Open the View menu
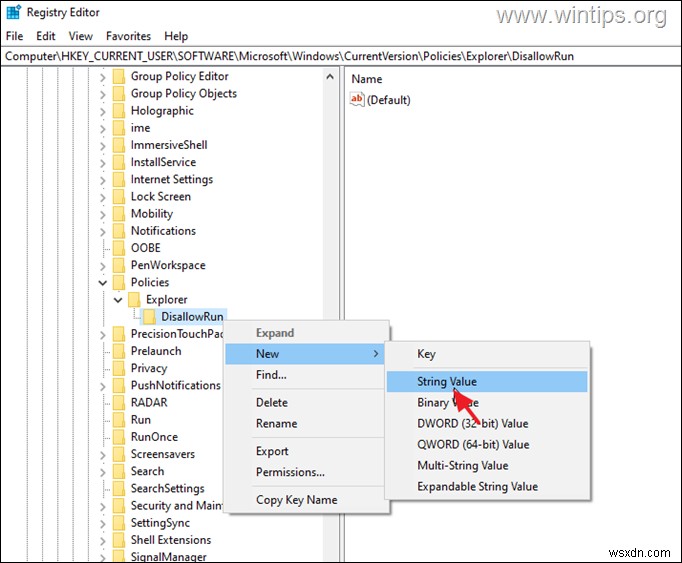This screenshot has height=563, width=682. click(x=80, y=36)
